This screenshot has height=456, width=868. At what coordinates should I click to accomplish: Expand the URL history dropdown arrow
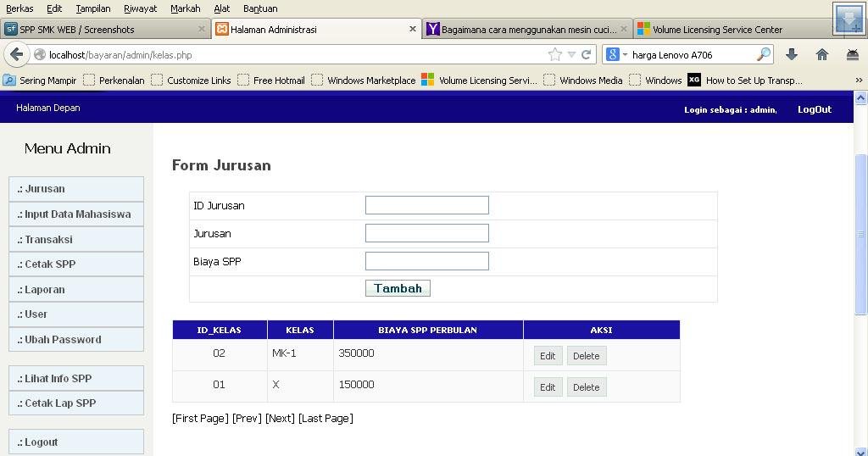click(571, 55)
